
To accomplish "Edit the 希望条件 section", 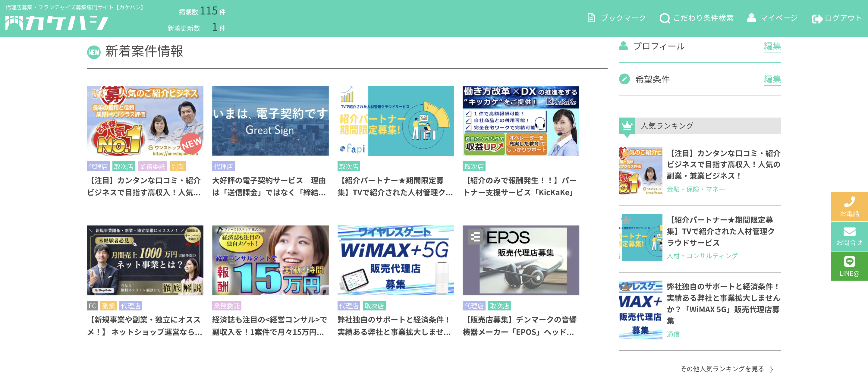I will (772, 79).
